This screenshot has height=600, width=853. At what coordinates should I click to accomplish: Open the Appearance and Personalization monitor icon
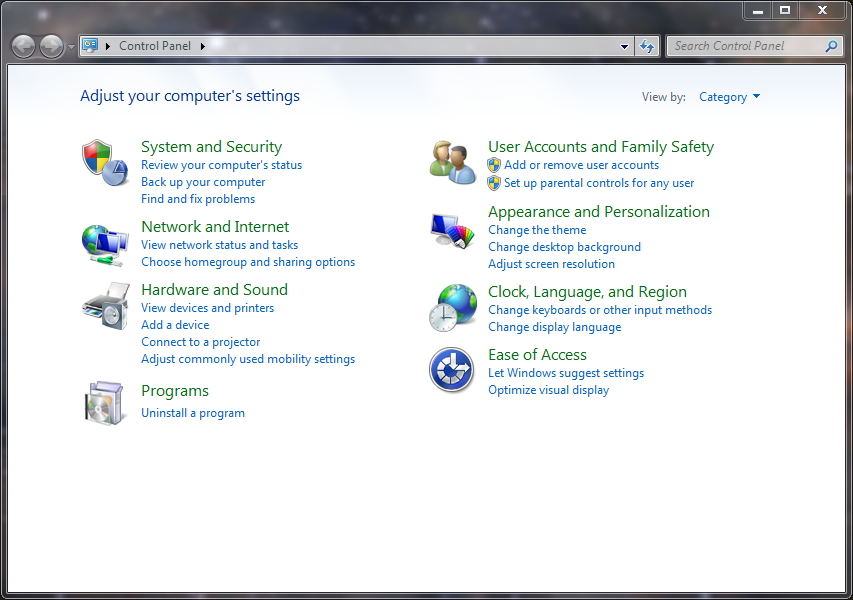coord(453,231)
